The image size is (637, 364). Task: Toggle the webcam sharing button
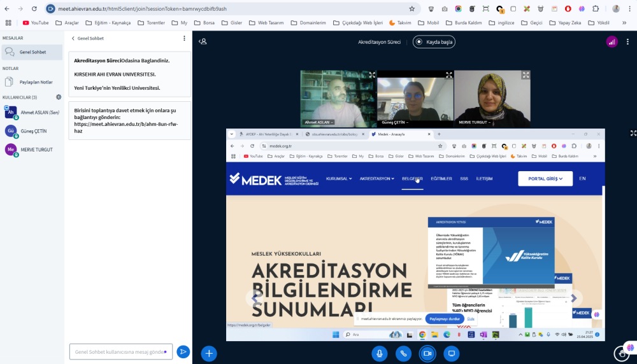tap(427, 353)
